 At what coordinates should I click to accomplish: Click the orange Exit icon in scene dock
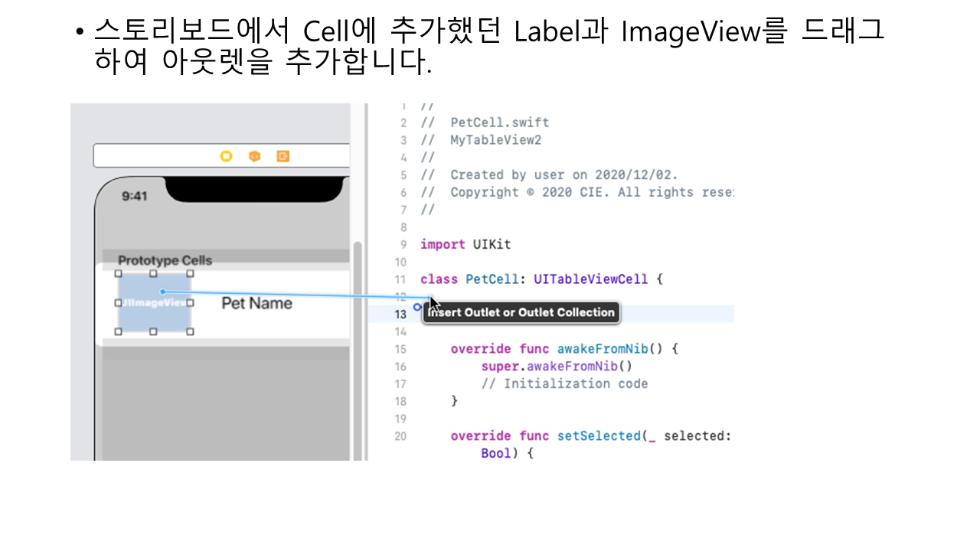283,156
